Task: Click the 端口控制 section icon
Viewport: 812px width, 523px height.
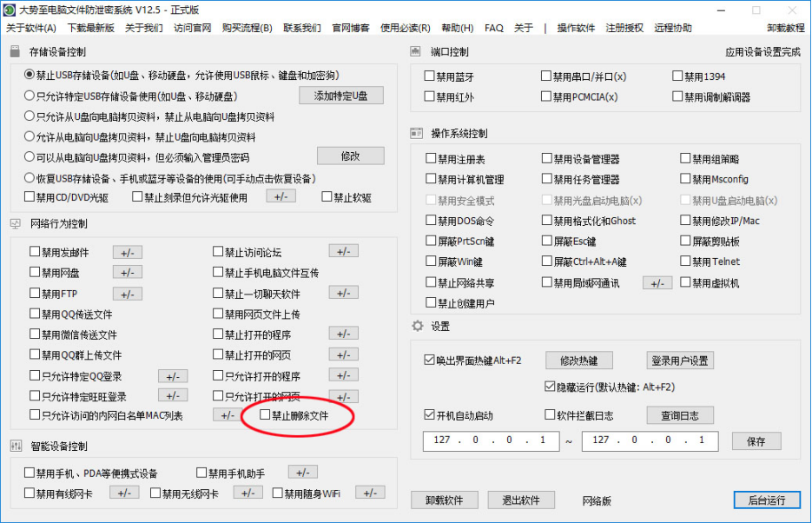Action: point(415,51)
